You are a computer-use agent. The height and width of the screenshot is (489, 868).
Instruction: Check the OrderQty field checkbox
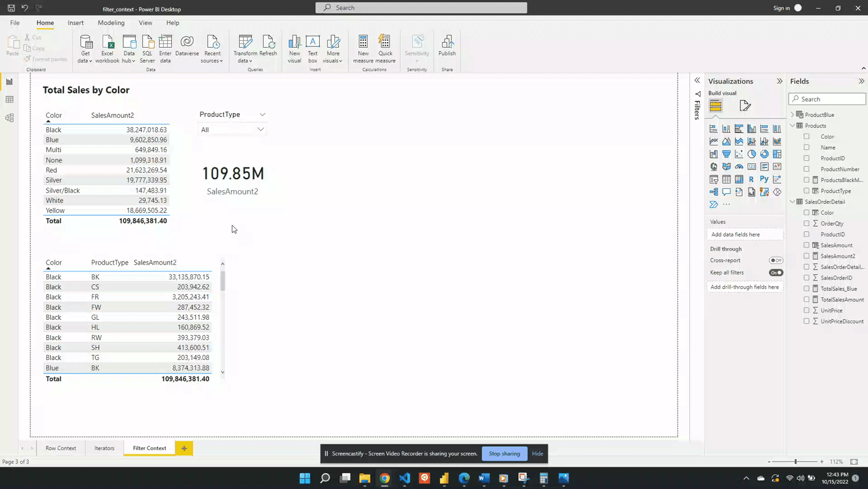pos(806,224)
